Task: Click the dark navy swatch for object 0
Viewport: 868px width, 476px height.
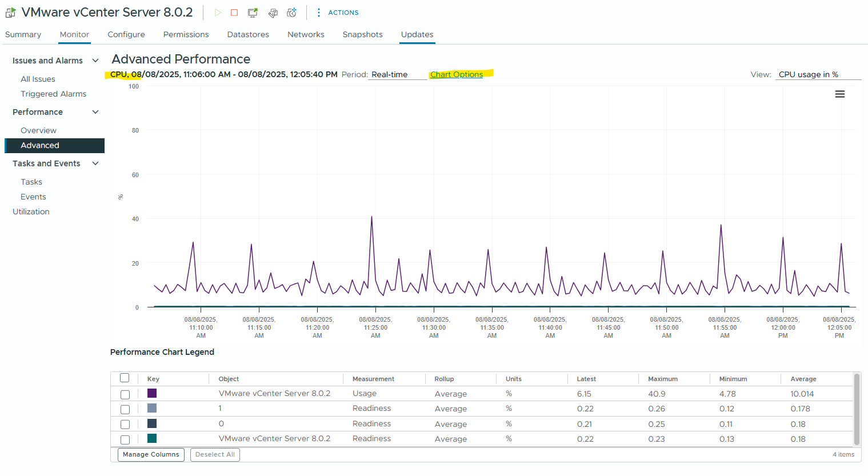Action: pyautogui.click(x=152, y=423)
